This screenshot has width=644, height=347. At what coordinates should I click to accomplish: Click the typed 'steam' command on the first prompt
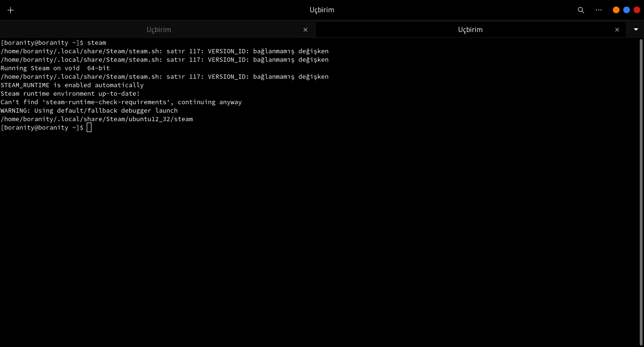(97, 42)
